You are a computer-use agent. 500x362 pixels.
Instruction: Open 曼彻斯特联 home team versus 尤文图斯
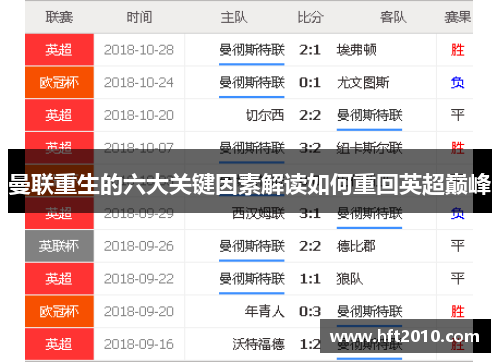(252, 83)
